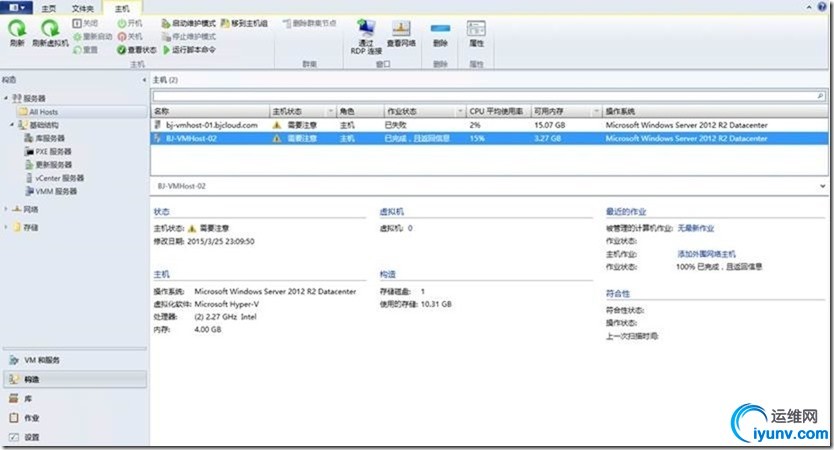Click the 开机 power on button
The image size is (834, 450).
pyautogui.click(x=130, y=23)
